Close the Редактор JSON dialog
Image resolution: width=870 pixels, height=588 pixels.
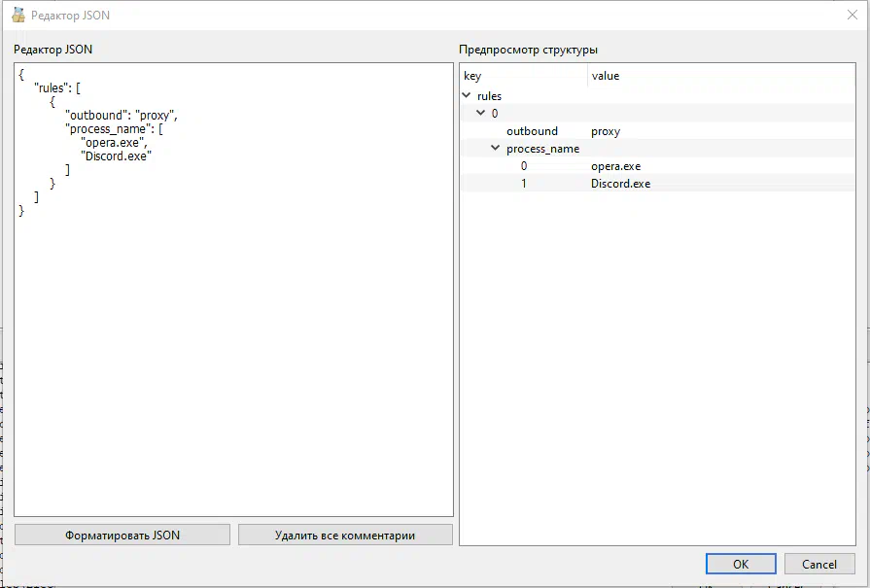tap(853, 15)
